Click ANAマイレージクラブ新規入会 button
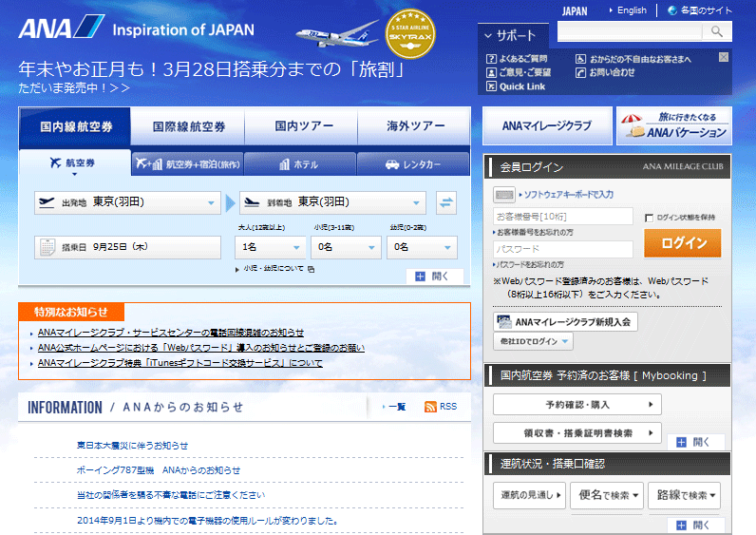756x535 pixels. pos(565,322)
